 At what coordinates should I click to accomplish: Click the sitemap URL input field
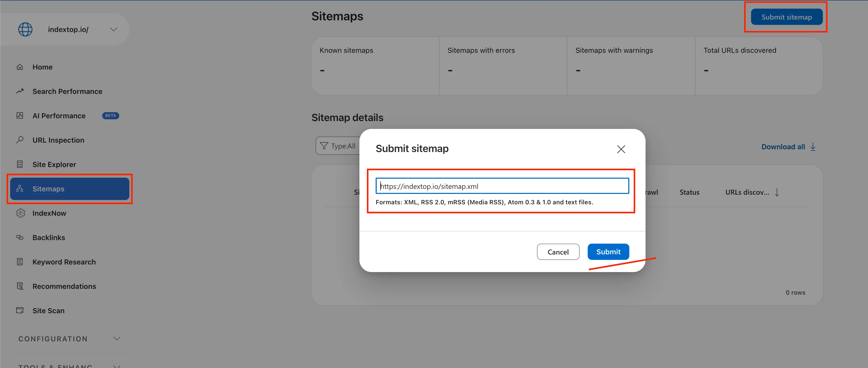tap(502, 186)
